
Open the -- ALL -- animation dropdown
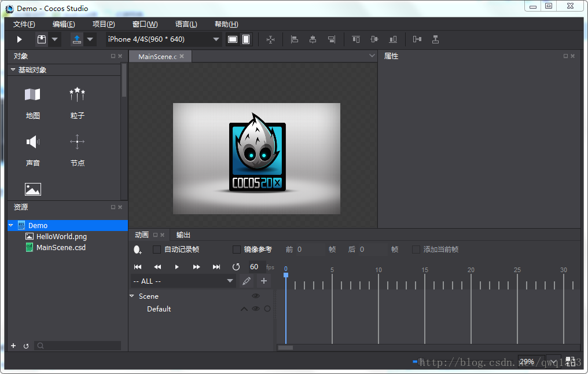coord(183,281)
